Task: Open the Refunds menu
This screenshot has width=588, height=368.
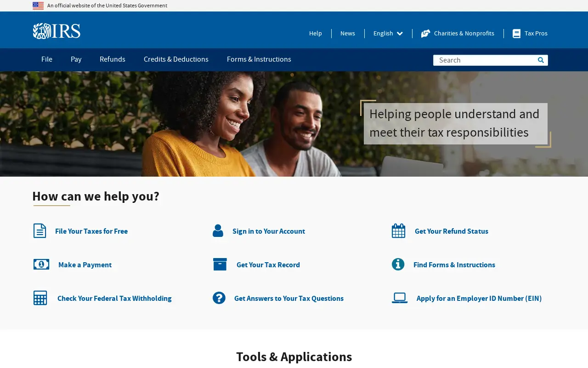Action: point(113,59)
